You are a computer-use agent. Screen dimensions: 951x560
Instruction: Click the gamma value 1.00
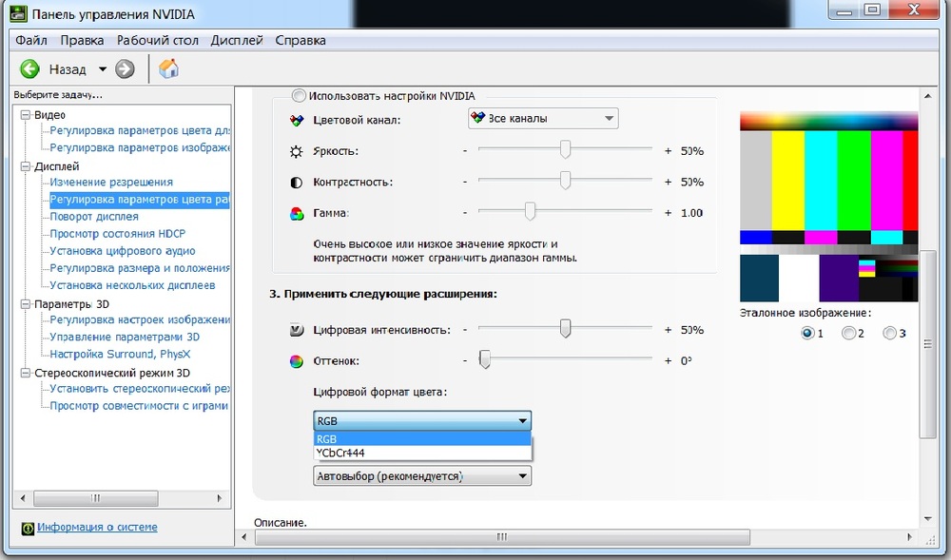[x=691, y=213]
